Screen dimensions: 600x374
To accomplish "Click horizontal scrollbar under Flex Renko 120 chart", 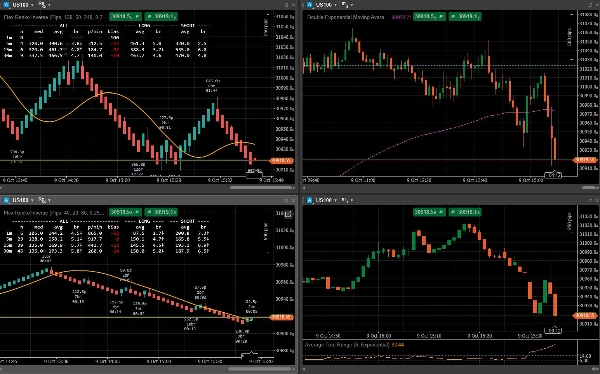I will pyautogui.click(x=262, y=188).
